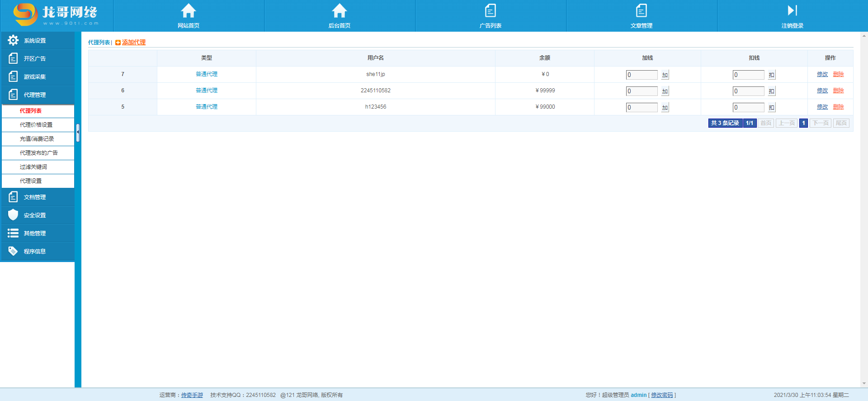
Task: Click the 其他管理 list icon
Action: point(13,233)
